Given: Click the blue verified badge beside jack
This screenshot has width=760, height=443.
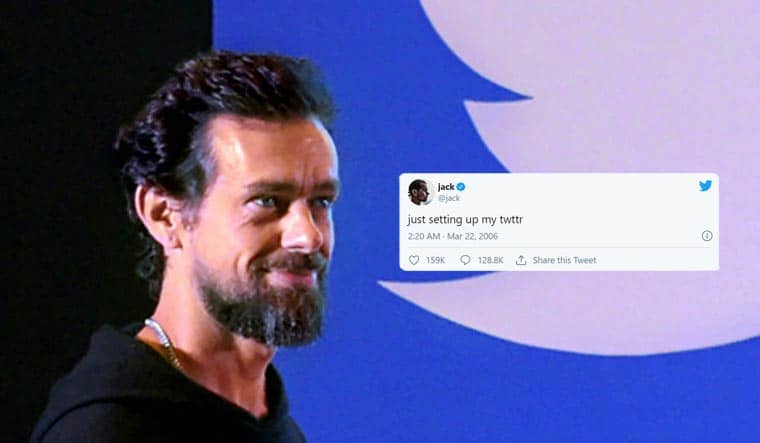Looking at the screenshot, I should (x=461, y=187).
